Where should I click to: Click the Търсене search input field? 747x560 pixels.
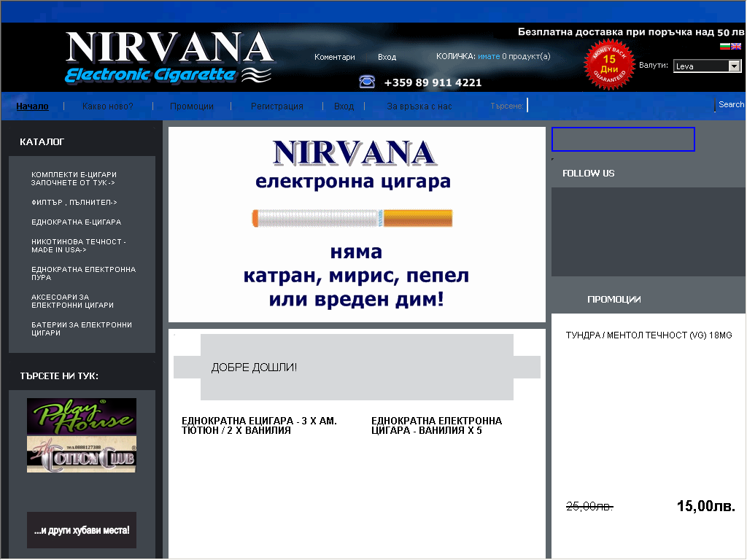(x=620, y=105)
